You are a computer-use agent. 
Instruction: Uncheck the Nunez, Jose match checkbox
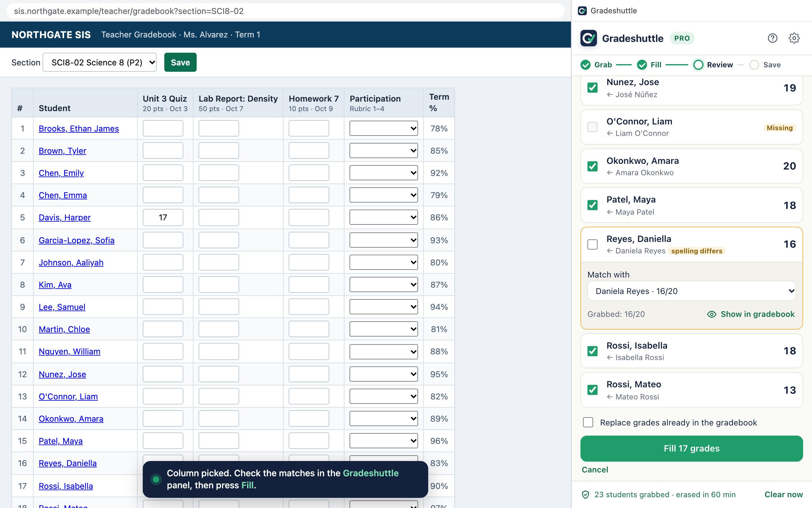pyautogui.click(x=593, y=88)
